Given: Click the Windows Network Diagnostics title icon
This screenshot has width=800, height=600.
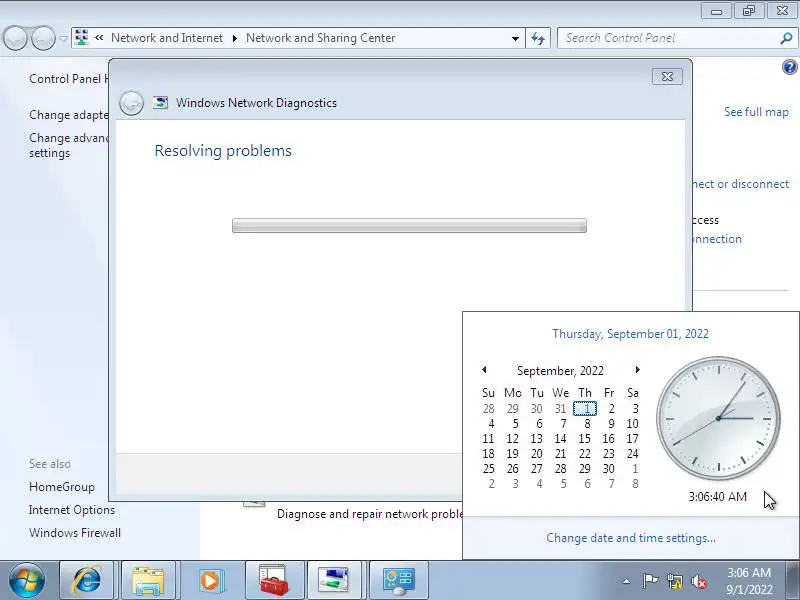Looking at the screenshot, I should 161,103.
